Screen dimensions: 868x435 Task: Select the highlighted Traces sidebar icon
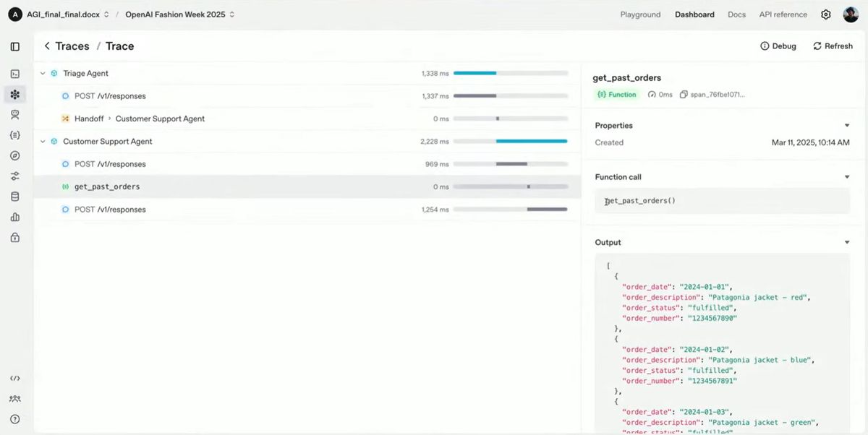click(15, 94)
